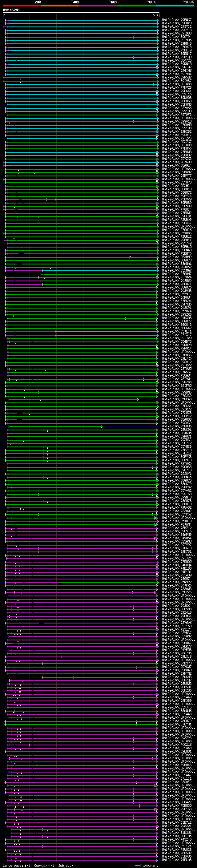Click the red 20% identity legend bar

[22, 6]
